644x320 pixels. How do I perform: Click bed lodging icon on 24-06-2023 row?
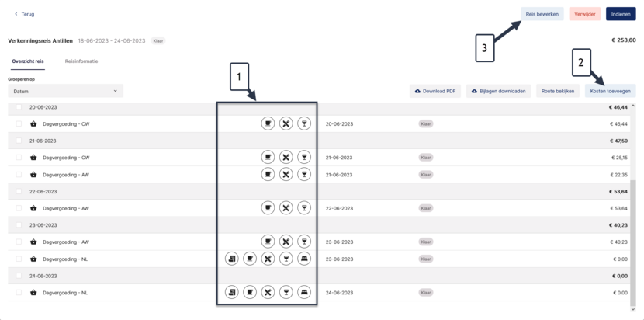pyautogui.click(x=304, y=293)
